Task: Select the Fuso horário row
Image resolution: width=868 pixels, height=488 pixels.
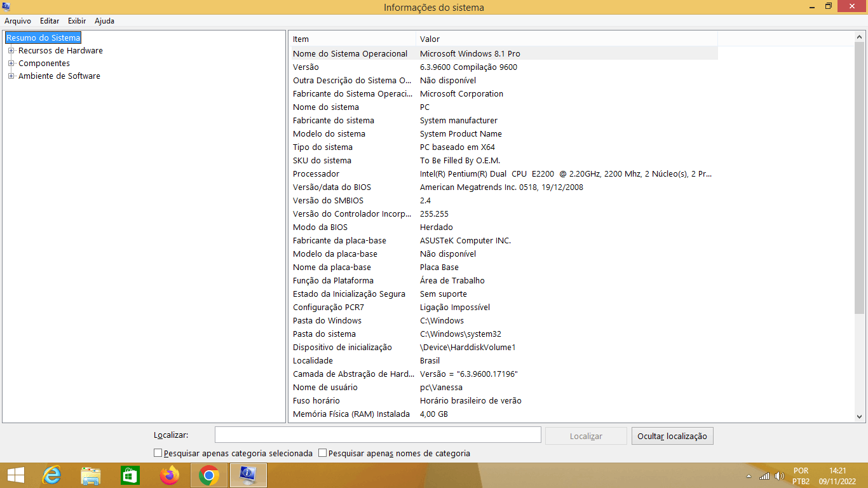Action: click(x=504, y=400)
